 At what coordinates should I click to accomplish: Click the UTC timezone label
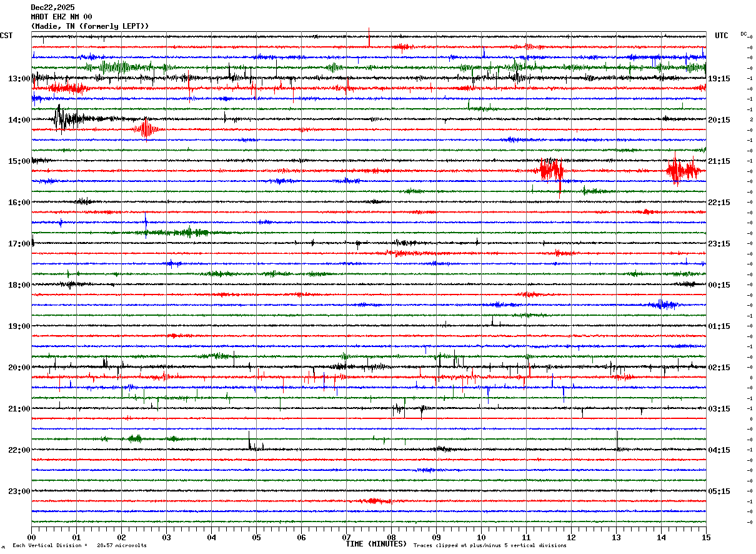pyautogui.click(x=722, y=36)
